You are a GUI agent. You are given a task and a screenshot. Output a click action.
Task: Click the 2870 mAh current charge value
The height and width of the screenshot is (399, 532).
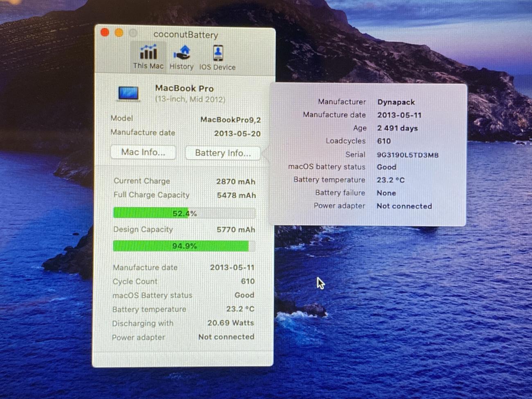(x=235, y=182)
